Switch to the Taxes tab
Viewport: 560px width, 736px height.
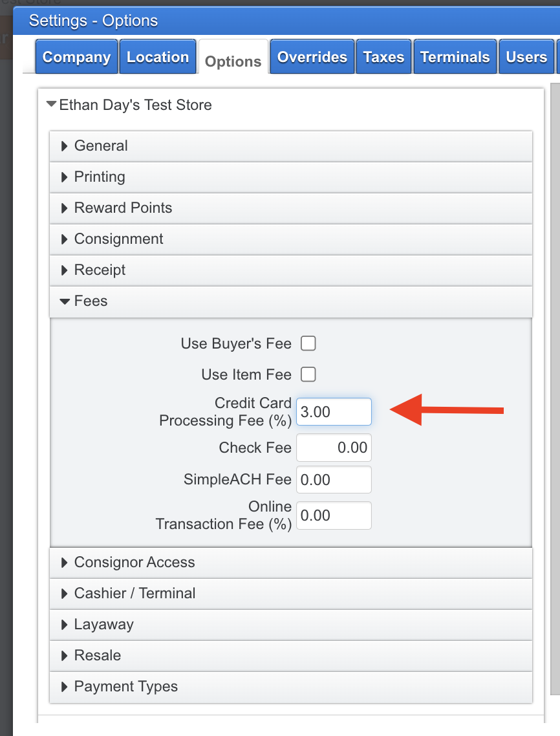[x=383, y=57]
